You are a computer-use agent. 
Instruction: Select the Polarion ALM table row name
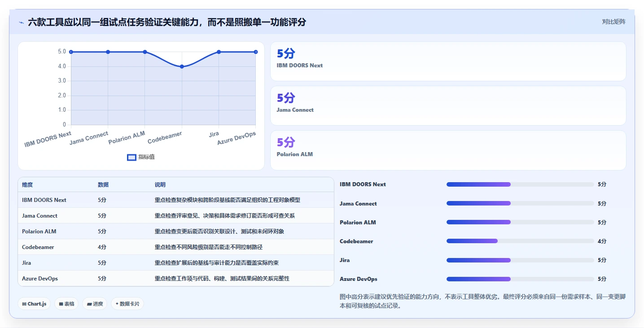(39, 232)
